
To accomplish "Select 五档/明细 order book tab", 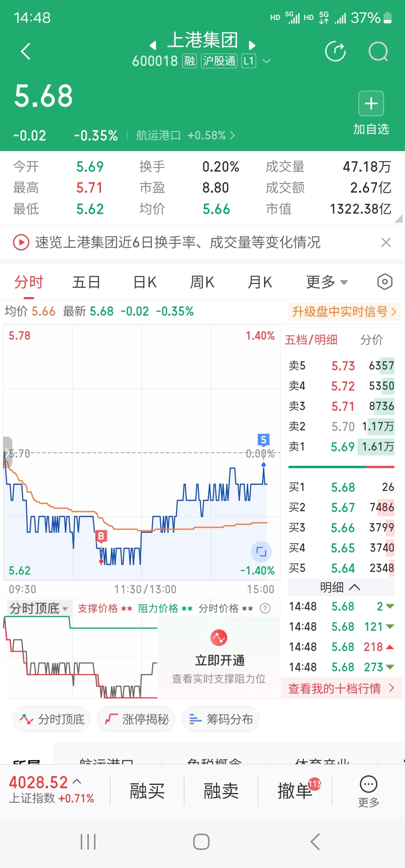I will point(311,340).
